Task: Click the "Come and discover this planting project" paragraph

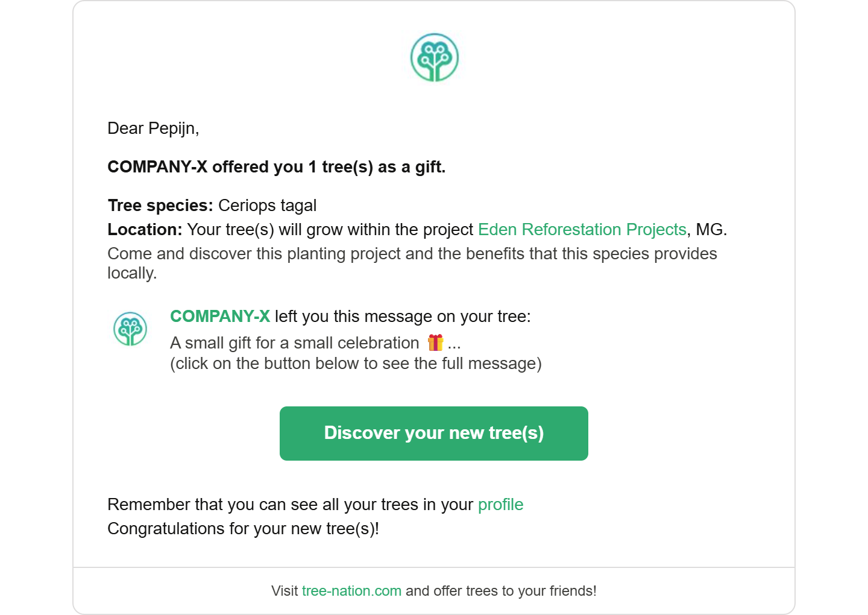Action: [412, 254]
